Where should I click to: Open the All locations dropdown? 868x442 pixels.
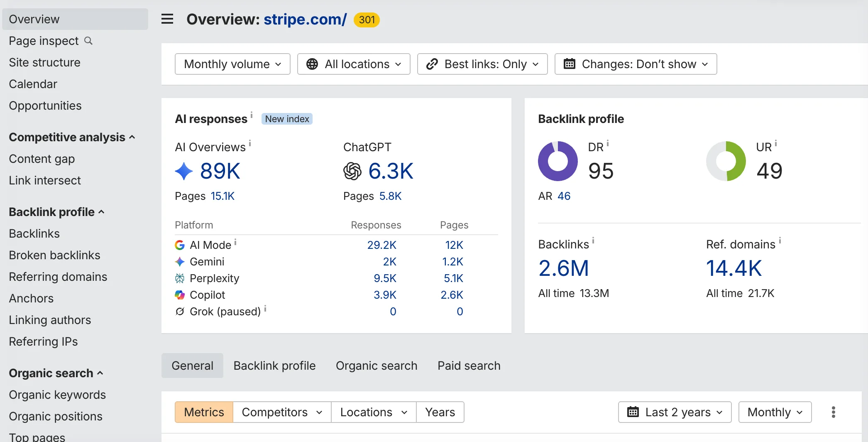click(x=354, y=64)
